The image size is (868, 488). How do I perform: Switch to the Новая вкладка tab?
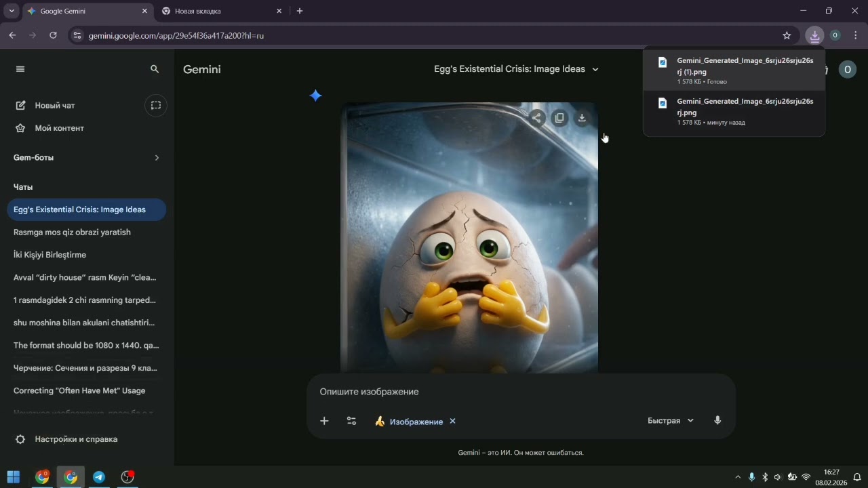[x=222, y=11]
